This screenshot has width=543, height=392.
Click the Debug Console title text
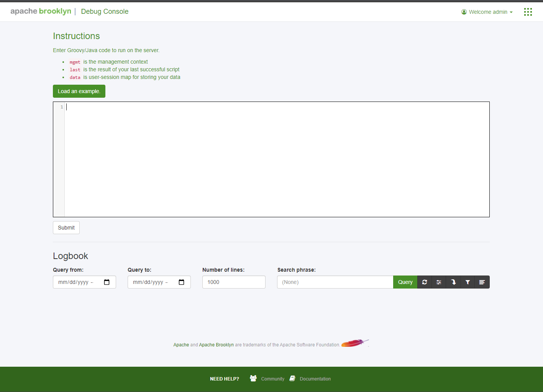[x=105, y=11]
